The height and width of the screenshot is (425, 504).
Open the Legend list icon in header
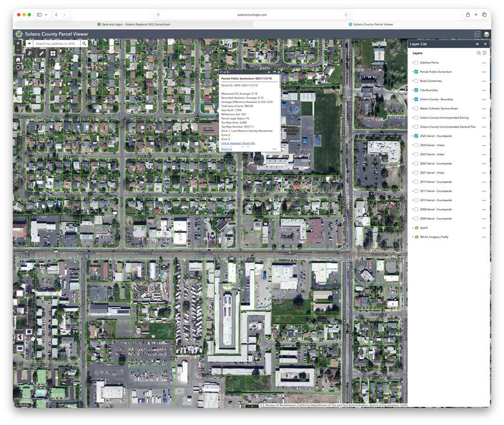point(477,34)
